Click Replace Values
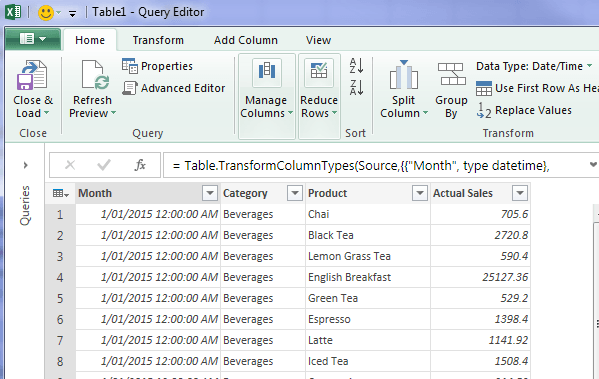The width and height of the screenshot is (599, 379). pyautogui.click(x=524, y=110)
